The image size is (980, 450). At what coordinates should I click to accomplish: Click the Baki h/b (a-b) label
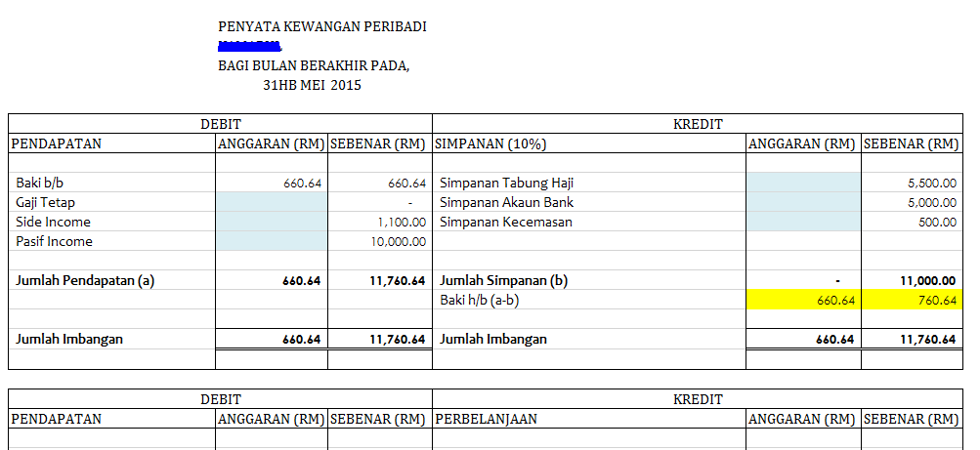(480, 301)
